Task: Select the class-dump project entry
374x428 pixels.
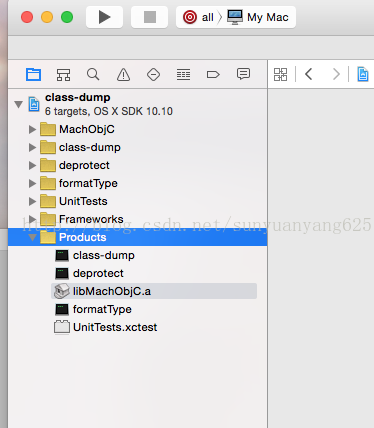Action: point(137,104)
